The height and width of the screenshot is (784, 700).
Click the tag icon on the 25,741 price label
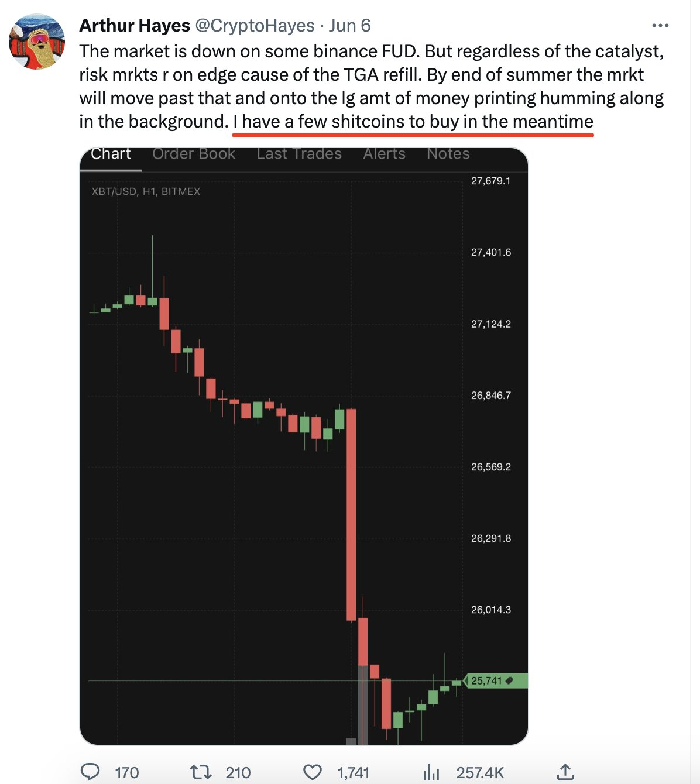(x=509, y=680)
